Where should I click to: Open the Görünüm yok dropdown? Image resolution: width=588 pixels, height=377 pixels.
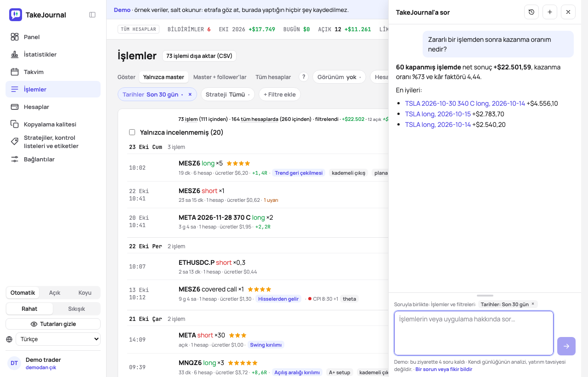click(x=339, y=77)
